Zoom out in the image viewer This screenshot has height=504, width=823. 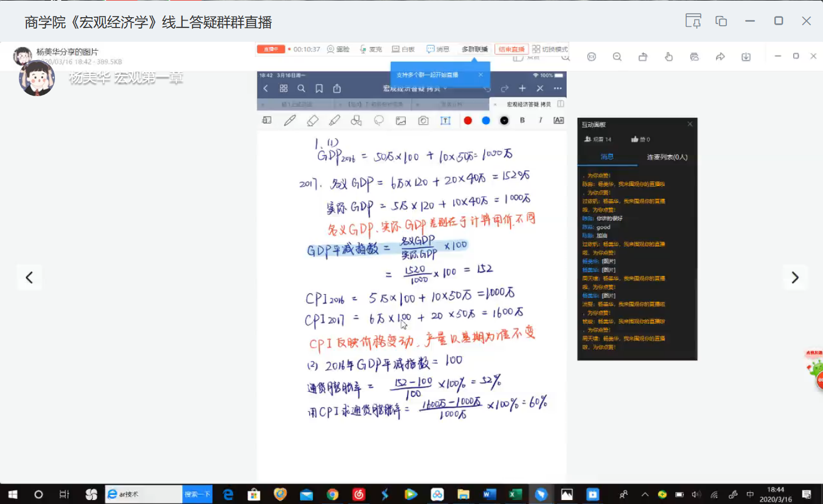coord(617,57)
